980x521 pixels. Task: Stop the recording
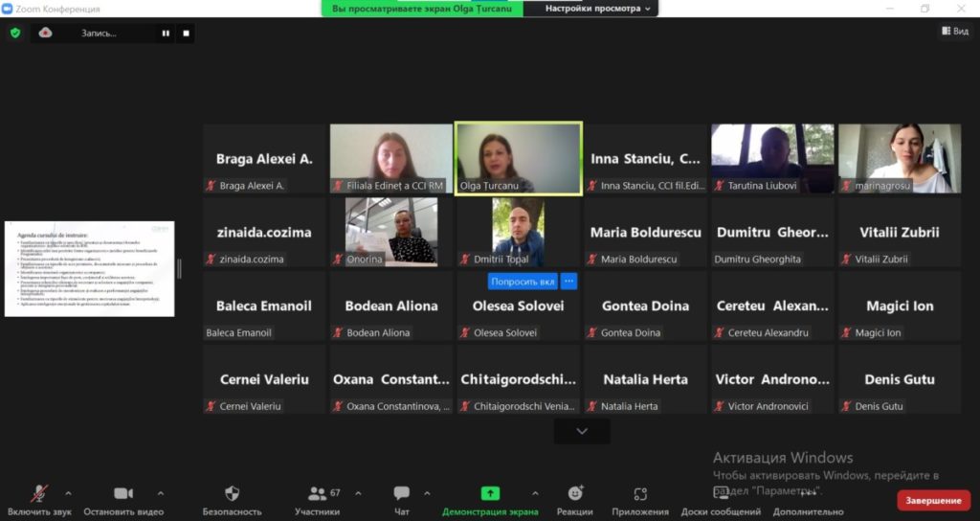coord(186,34)
